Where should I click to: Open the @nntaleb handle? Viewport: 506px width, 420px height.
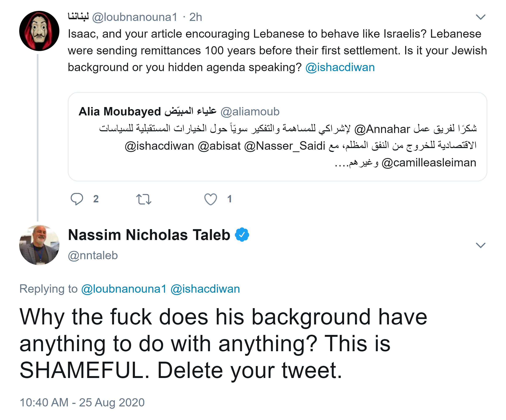point(93,255)
